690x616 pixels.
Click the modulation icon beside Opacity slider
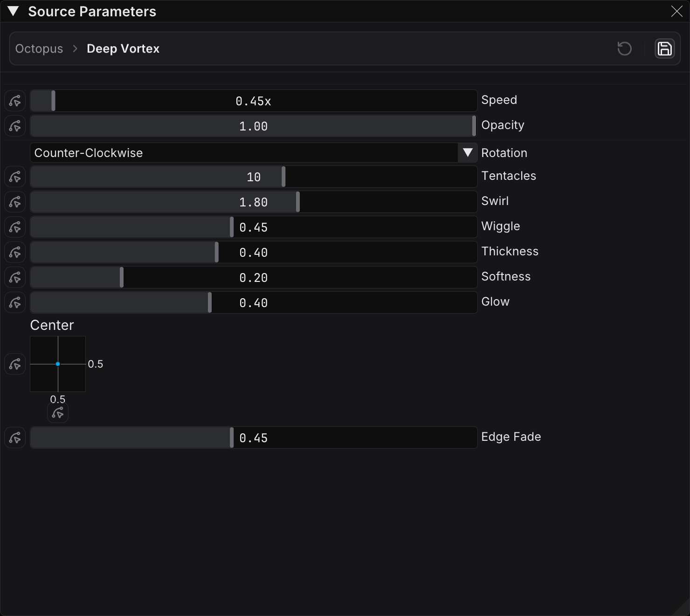15,126
